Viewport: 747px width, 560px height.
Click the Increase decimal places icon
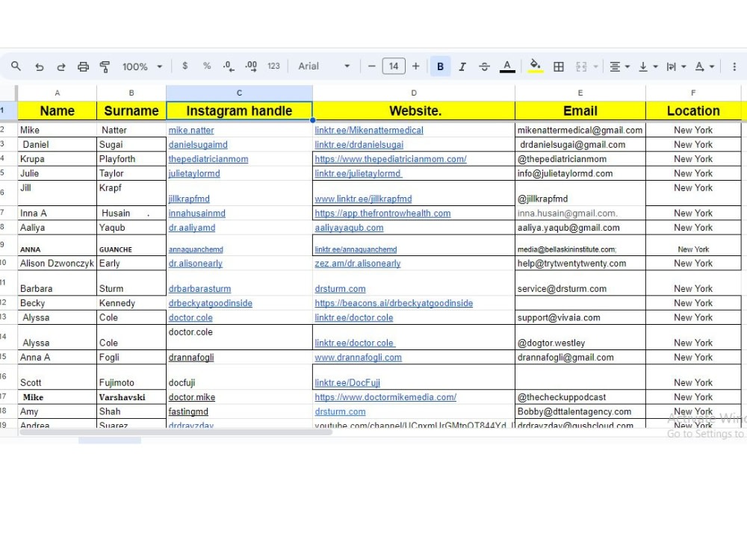tap(251, 66)
